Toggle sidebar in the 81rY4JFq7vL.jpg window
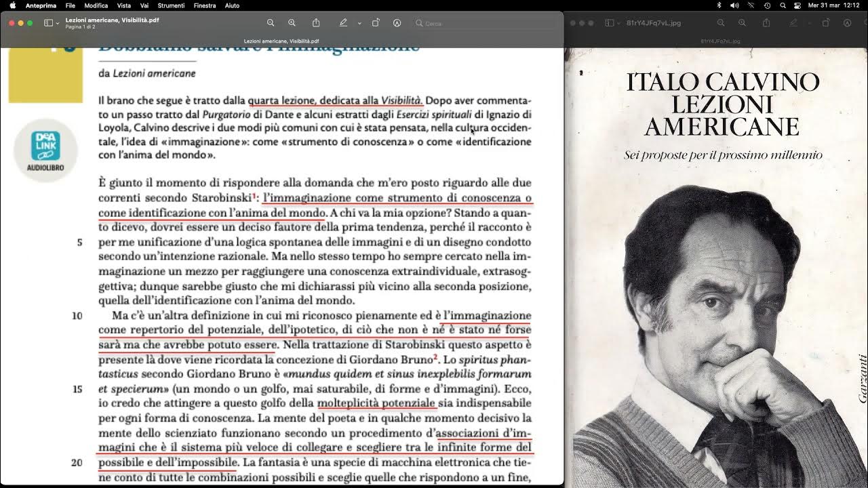Image resolution: width=868 pixels, height=488 pixels. pos(609,23)
